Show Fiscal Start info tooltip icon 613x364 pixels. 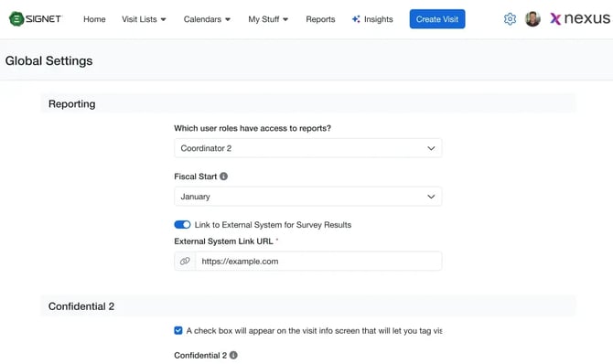(x=223, y=177)
